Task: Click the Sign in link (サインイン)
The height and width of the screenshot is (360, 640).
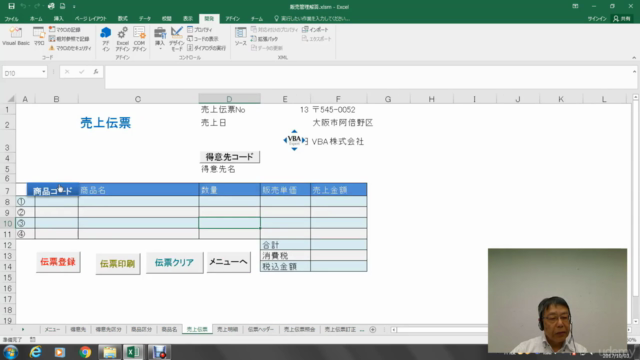Action: (x=597, y=19)
